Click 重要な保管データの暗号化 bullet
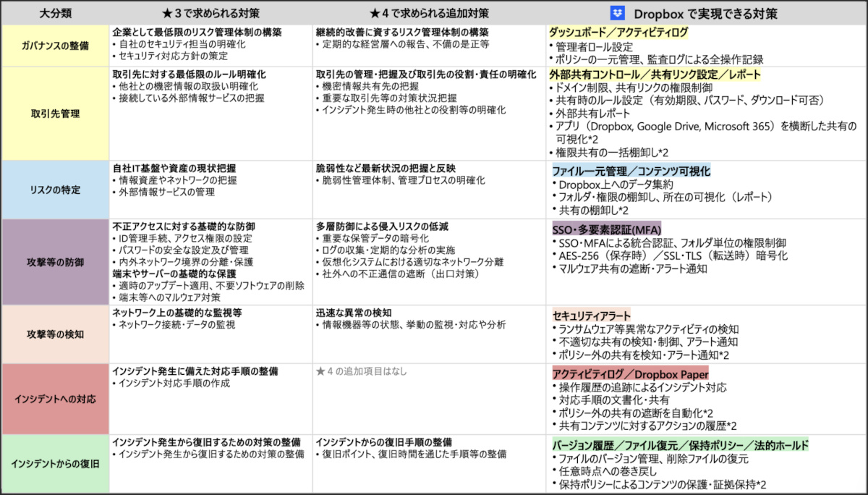This screenshot has height=495, width=868. pyautogui.click(x=373, y=238)
